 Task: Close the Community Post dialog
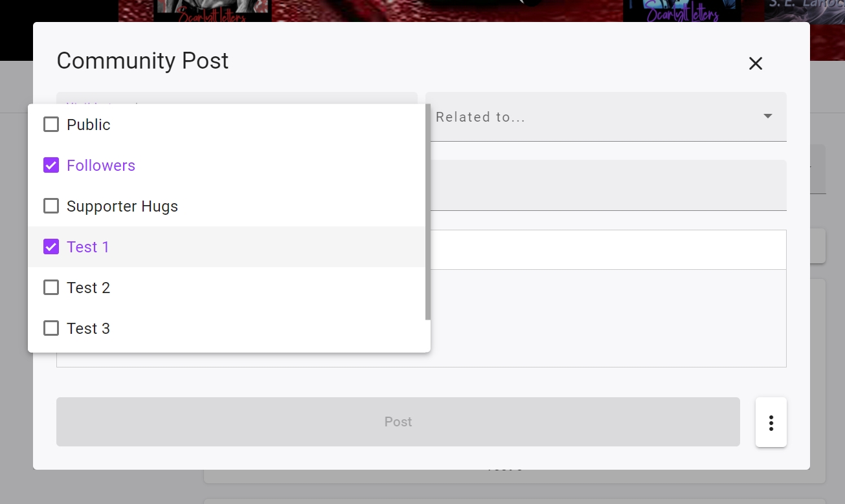(x=756, y=63)
